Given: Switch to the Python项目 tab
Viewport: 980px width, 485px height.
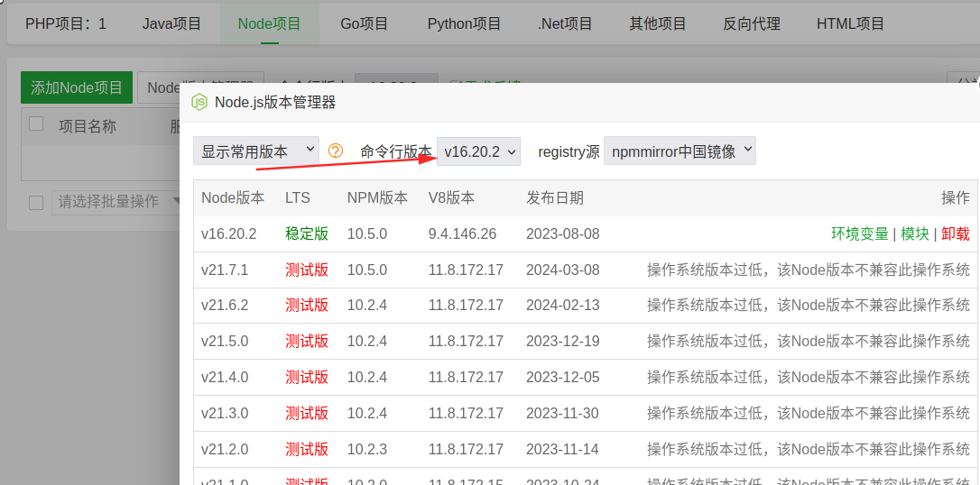Looking at the screenshot, I should point(465,23).
